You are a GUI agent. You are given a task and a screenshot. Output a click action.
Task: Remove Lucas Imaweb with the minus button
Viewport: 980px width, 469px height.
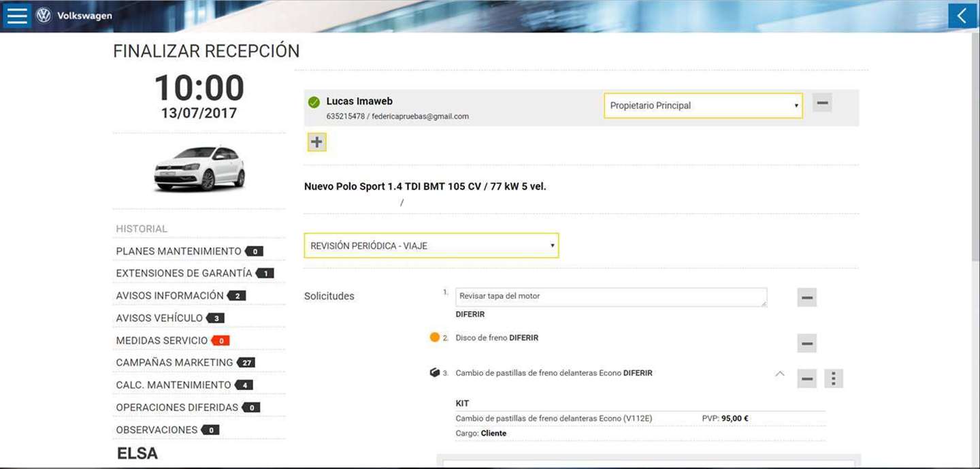(x=822, y=103)
